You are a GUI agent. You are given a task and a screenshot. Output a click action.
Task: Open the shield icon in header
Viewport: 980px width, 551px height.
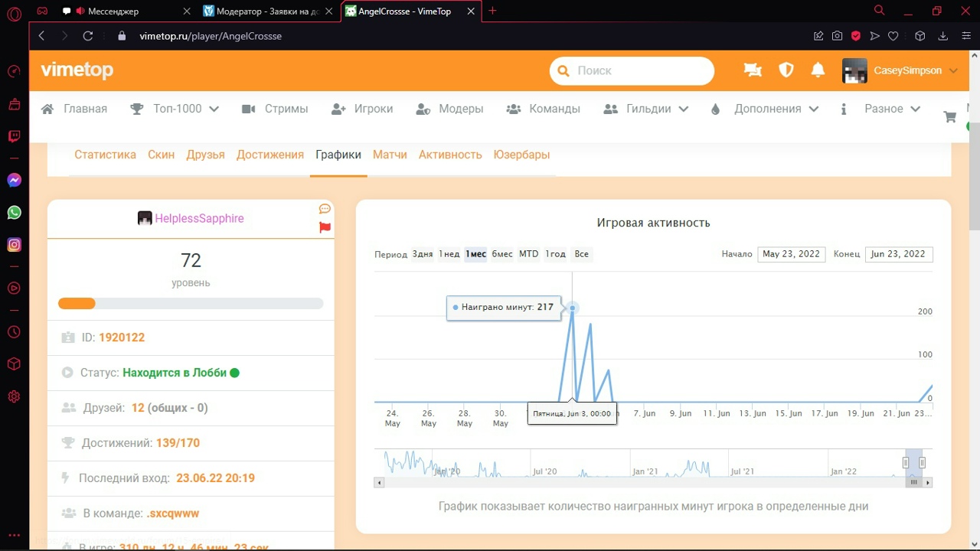pos(786,70)
